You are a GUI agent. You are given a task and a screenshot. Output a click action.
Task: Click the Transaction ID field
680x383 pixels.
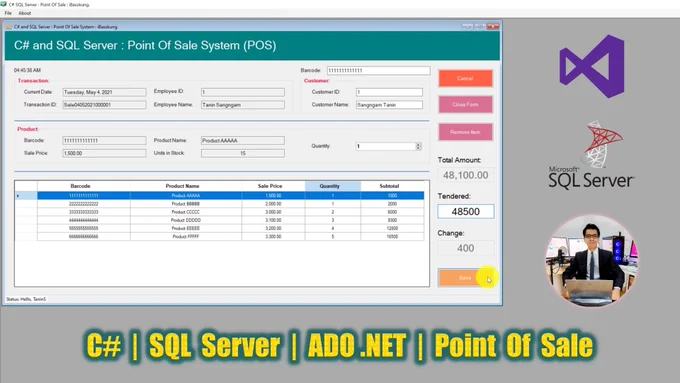104,105
